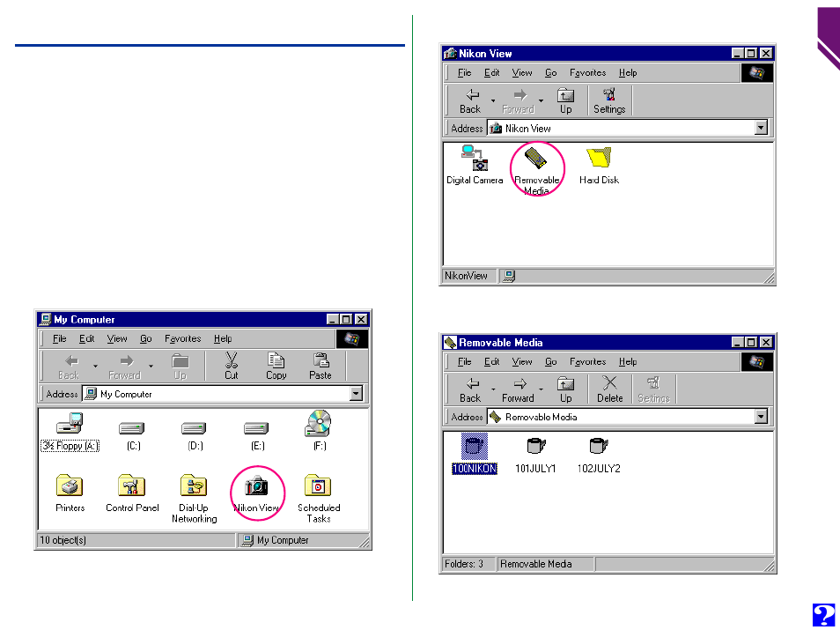
Task: Expand Removable Media address dropdown
Action: pyautogui.click(x=761, y=417)
